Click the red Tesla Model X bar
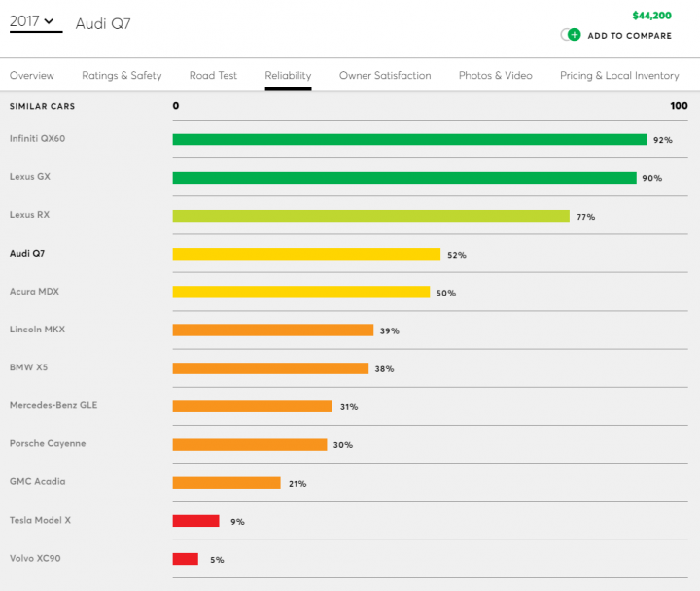 coord(196,521)
